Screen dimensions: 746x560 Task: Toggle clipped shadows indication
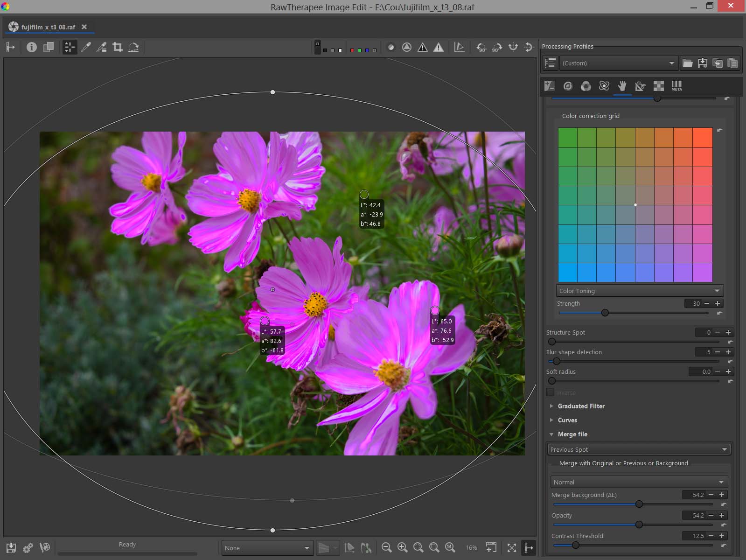pyautogui.click(x=422, y=47)
